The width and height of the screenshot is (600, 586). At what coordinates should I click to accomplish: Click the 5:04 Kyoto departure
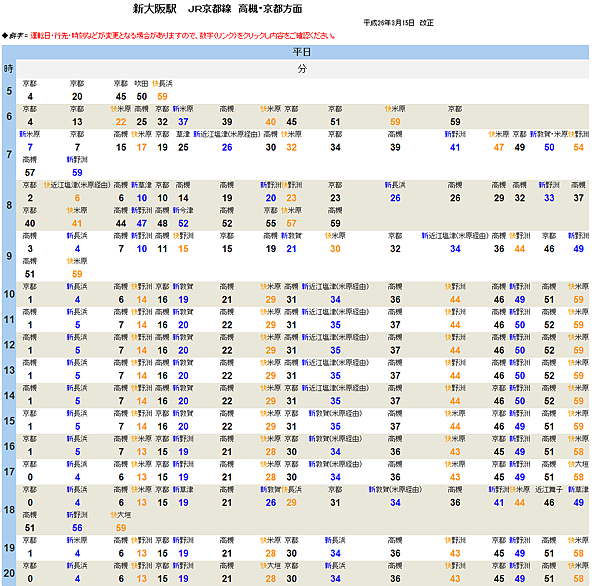click(x=30, y=96)
